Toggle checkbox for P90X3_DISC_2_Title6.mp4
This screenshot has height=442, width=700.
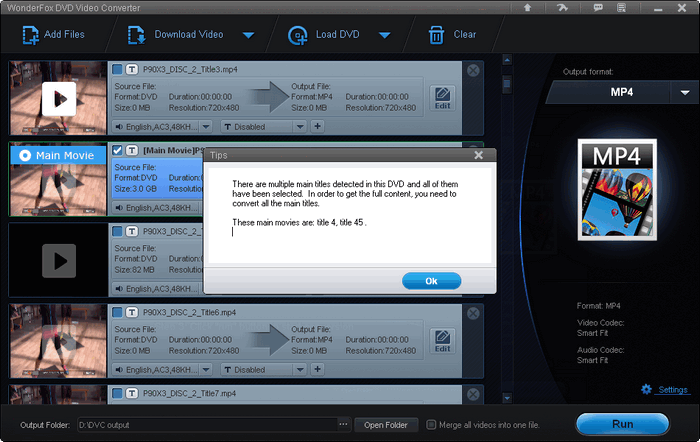(117, 312)
